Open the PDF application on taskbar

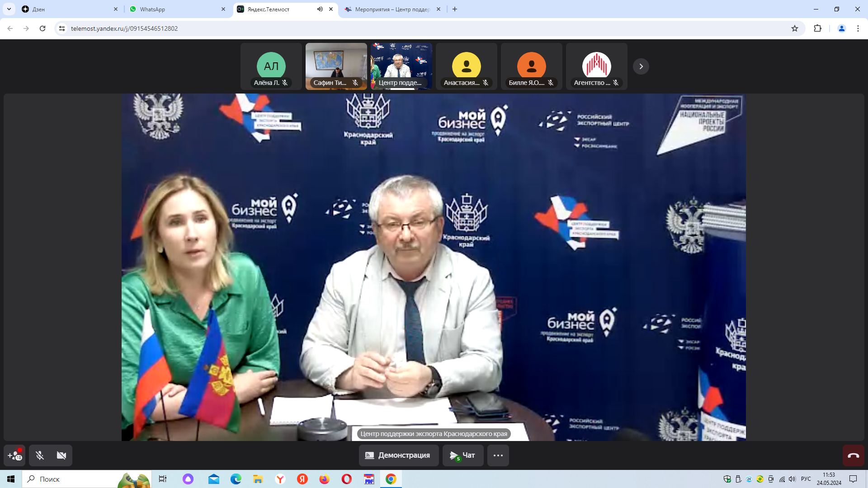(x=369, y=479)
